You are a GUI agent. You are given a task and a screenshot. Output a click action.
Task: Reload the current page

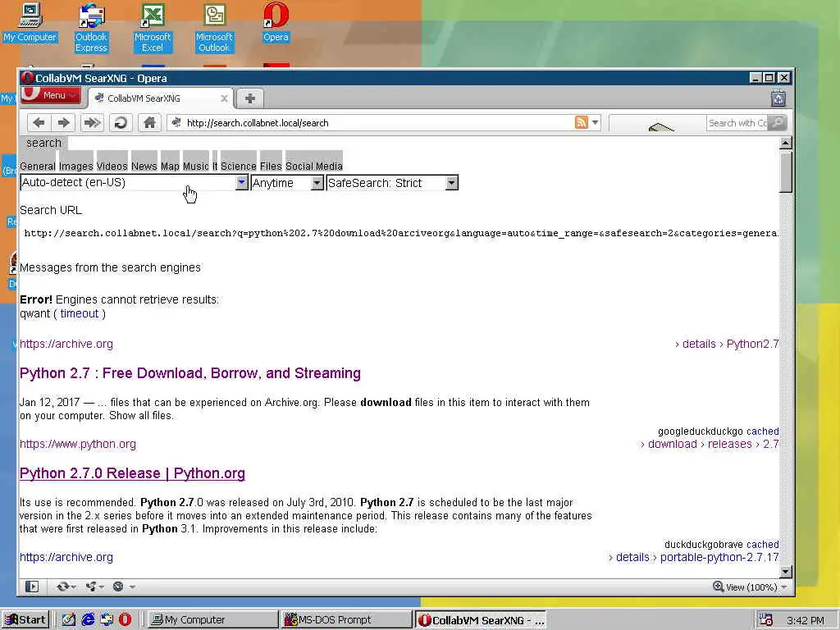click(x=121, y=123)
